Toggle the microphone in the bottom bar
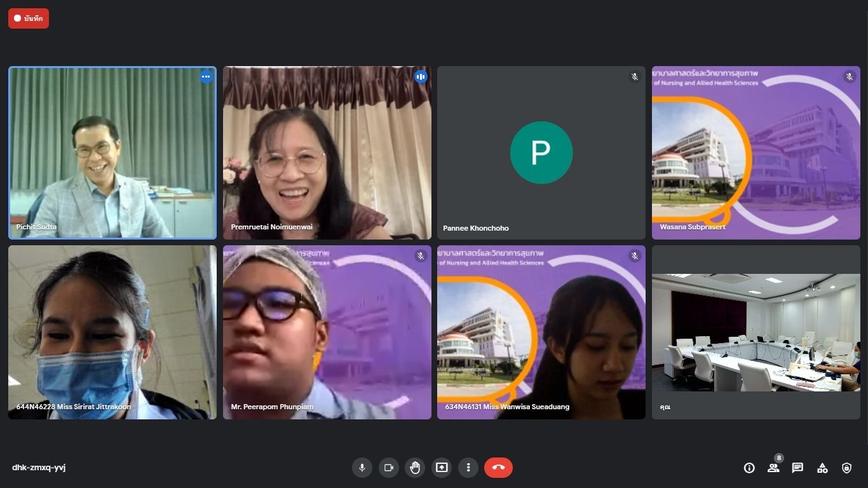Screen dimensions: 868x488 pos(362,468)
